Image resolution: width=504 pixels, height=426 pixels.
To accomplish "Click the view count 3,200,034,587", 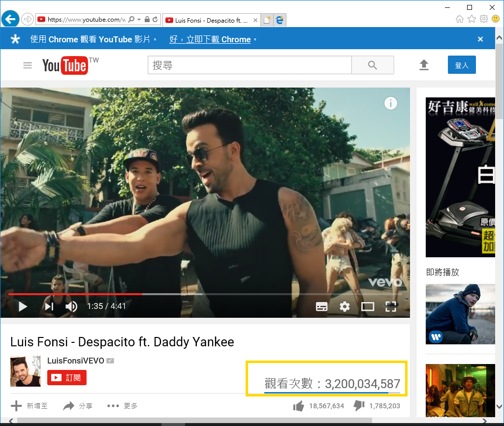I will click(x=362, y=384).
